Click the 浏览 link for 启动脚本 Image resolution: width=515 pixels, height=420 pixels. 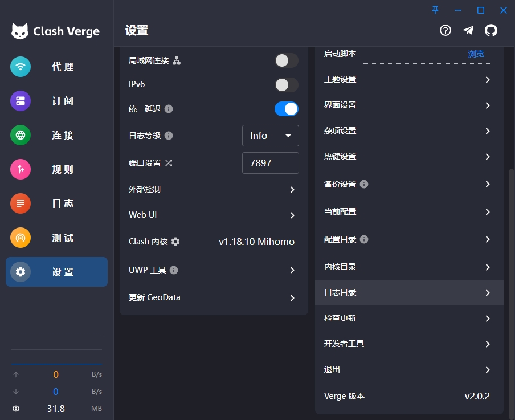tap(476, 54)
